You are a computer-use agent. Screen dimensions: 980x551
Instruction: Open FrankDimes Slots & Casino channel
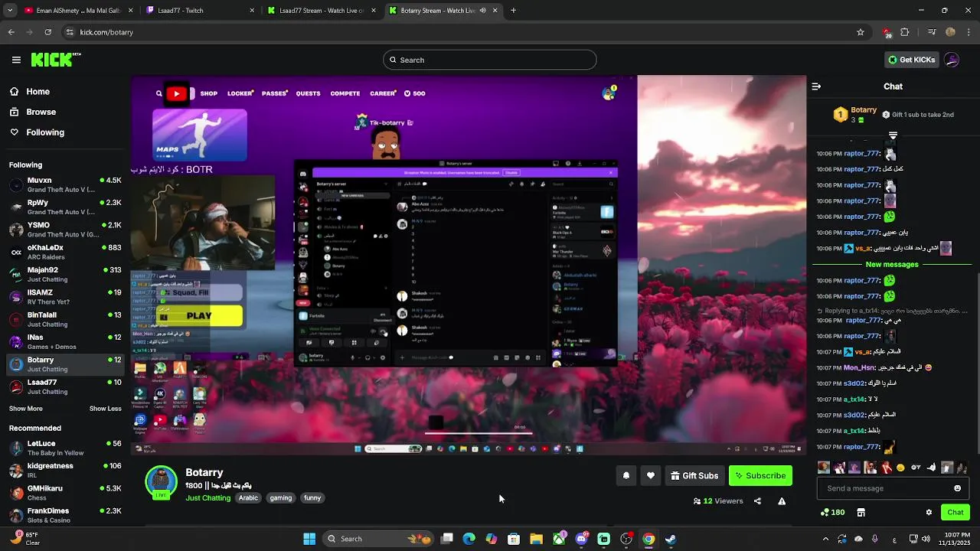[65, 515]
